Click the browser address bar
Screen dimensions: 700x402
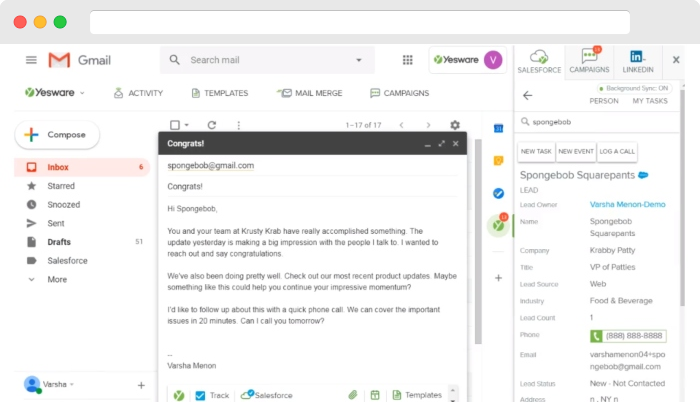(360, 22)
